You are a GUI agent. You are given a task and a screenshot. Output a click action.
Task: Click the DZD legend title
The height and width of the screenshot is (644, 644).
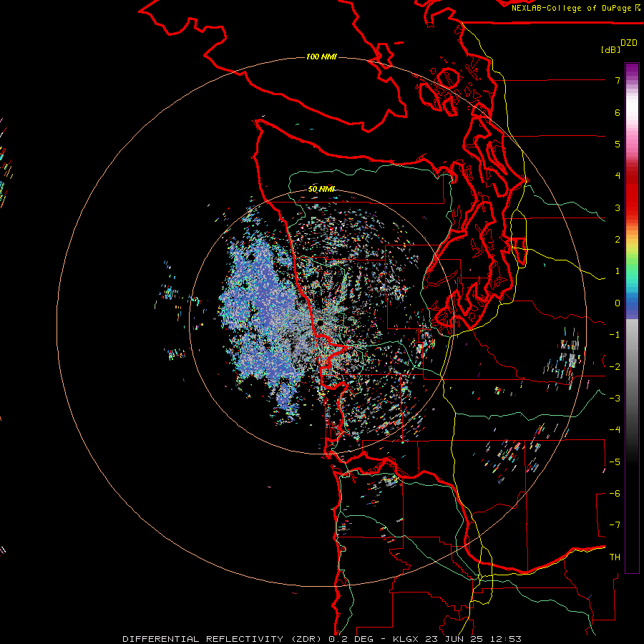click(x=629, y=43)
